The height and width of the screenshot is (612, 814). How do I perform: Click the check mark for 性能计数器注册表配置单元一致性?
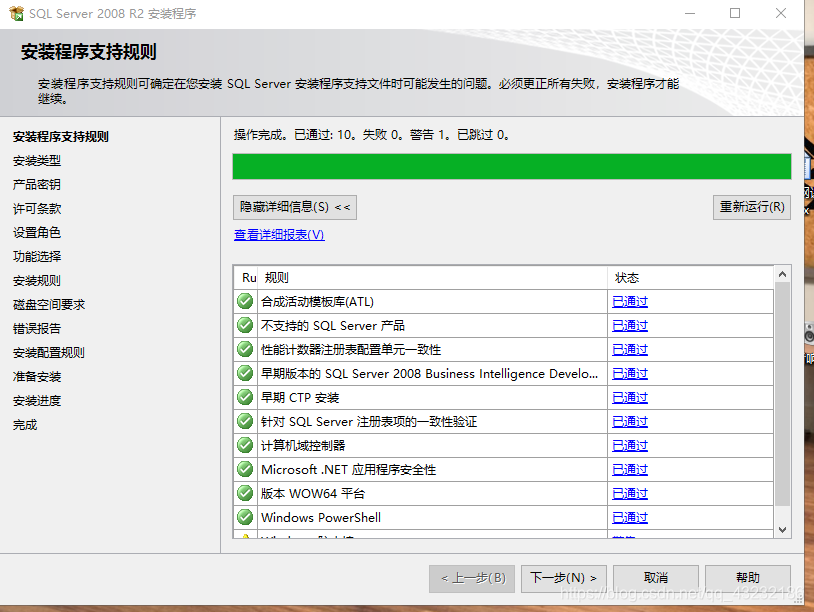click(x=244, y=349)
